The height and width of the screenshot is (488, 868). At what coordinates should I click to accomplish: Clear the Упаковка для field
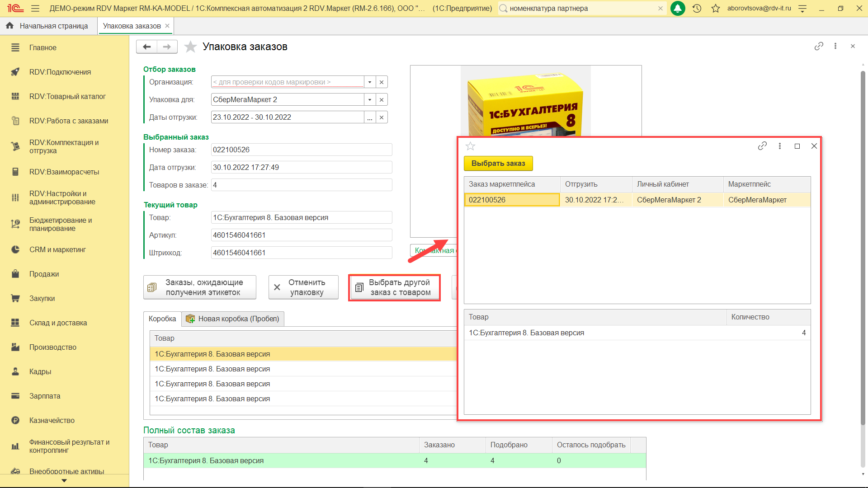(382, 99)
